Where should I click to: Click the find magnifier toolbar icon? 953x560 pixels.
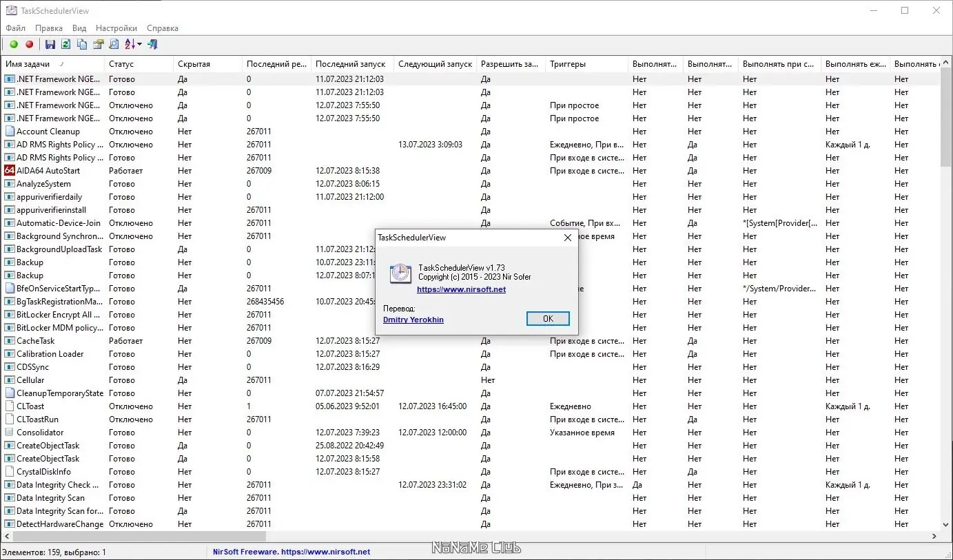click(x=114, y=45)
